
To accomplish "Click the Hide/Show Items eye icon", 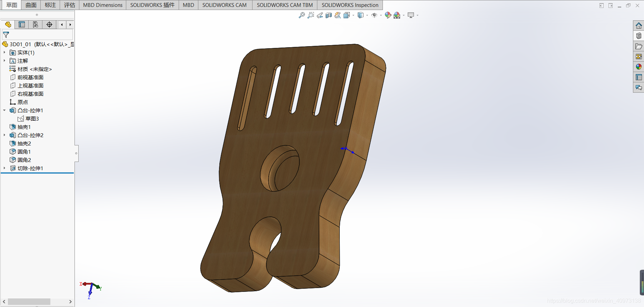I will [374, 15].
